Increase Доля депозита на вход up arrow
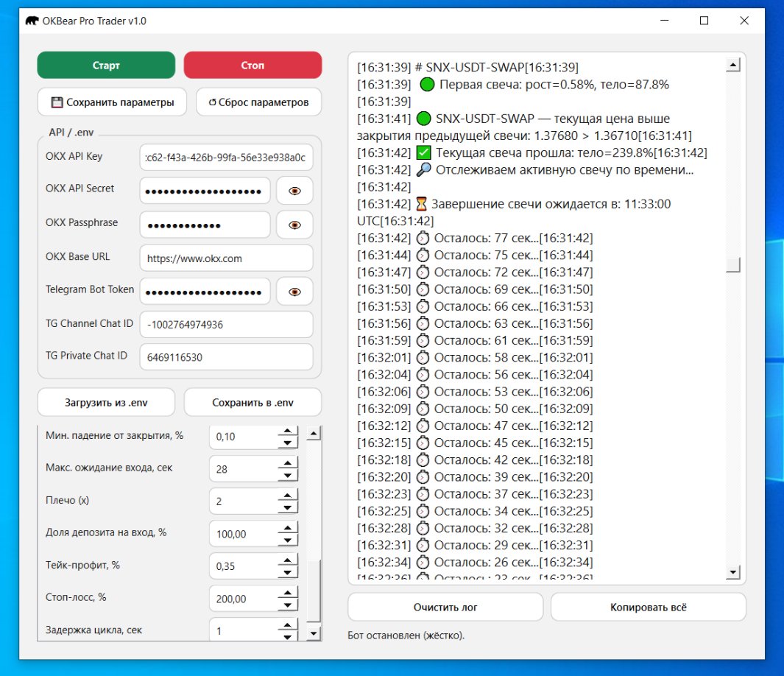The height and width of the screenshot is (676, 784). coord(287,528)
